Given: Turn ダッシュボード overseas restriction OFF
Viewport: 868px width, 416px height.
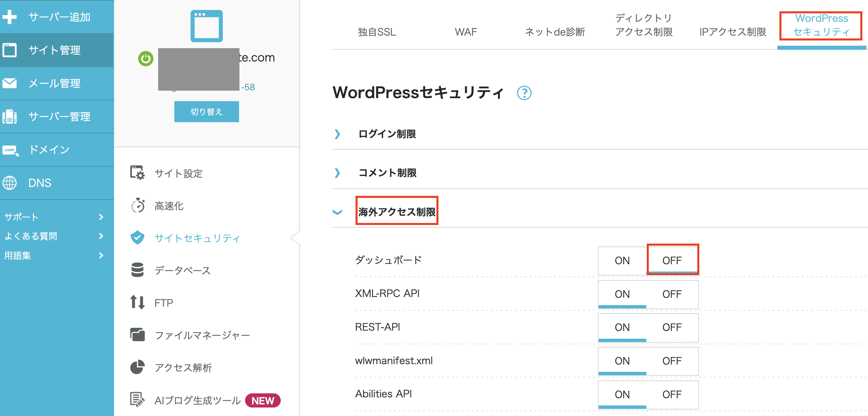Looking at the screenshot, I should click(672, 261).
